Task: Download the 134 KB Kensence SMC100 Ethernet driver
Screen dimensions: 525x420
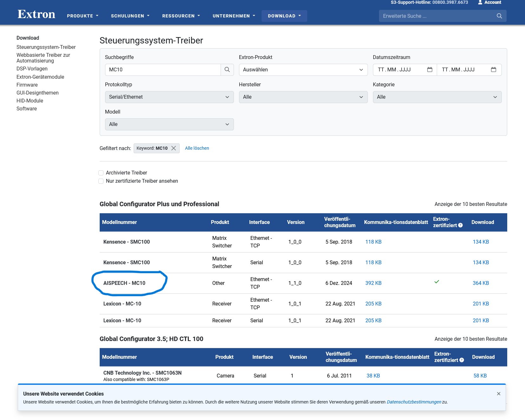Action: pyautogui.click(x=481, y=242)
